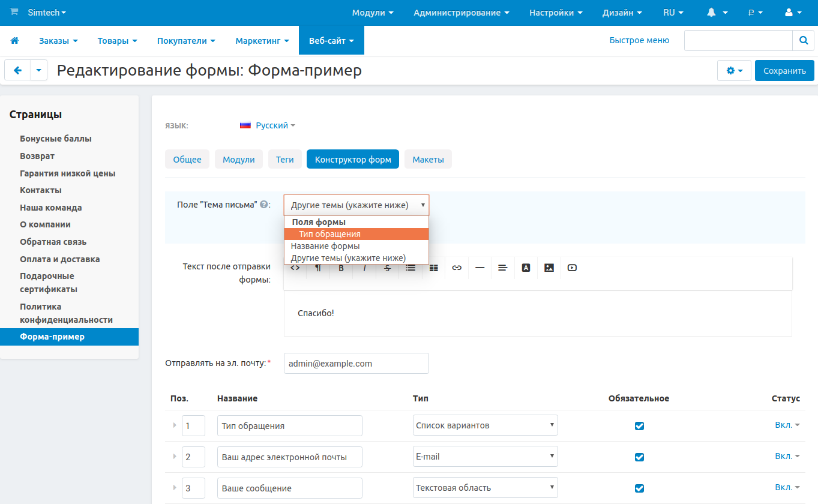Click the back arrow button
Viewport: 818px width, 504px height.
pos(17,70)
